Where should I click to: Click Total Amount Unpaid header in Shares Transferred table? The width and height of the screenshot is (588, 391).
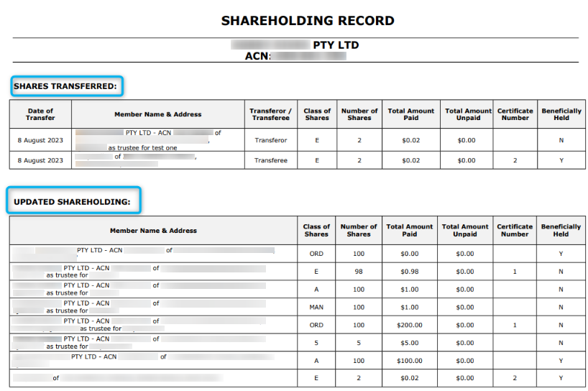click(467, 114)
